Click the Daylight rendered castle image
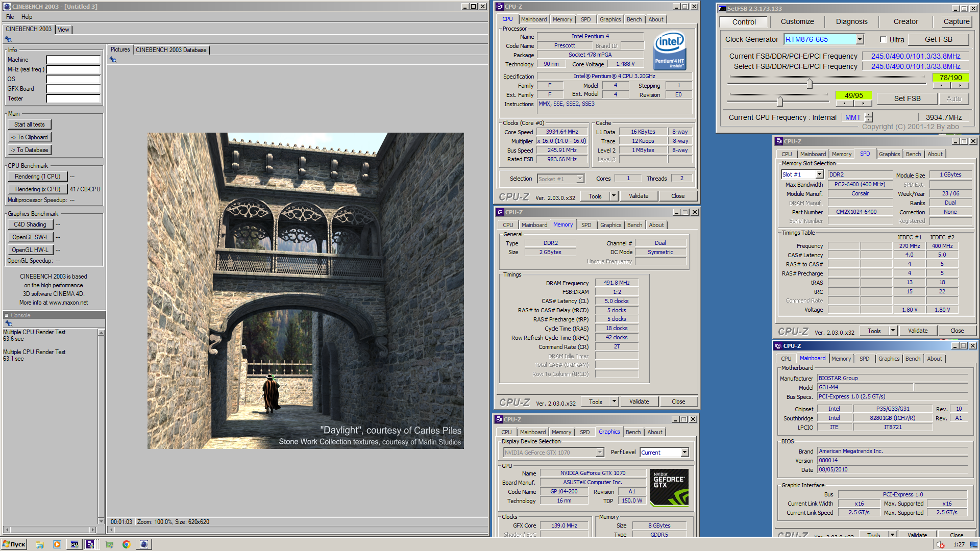 click(306, 291)
